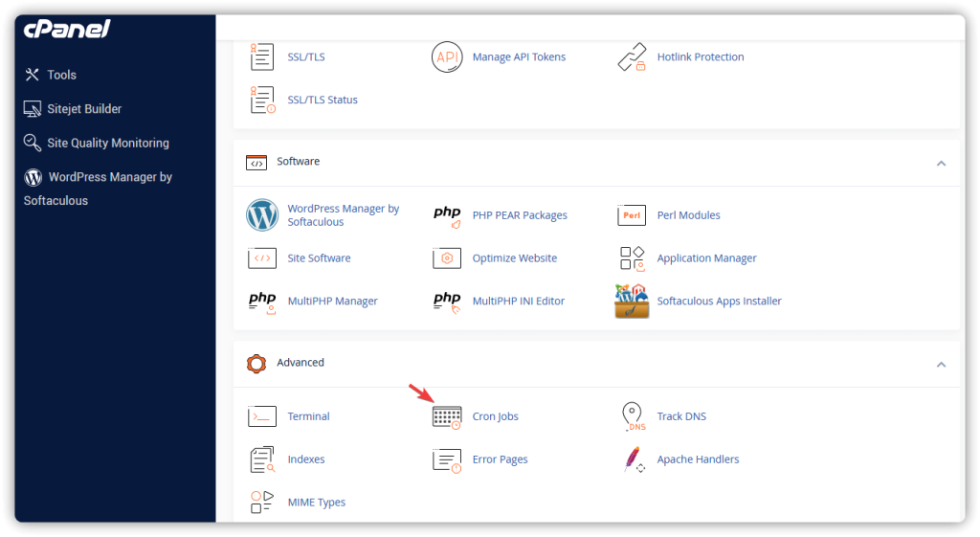Click the SSL/TLS icon
Screen dimensions: 980x537
click(262, 56)
